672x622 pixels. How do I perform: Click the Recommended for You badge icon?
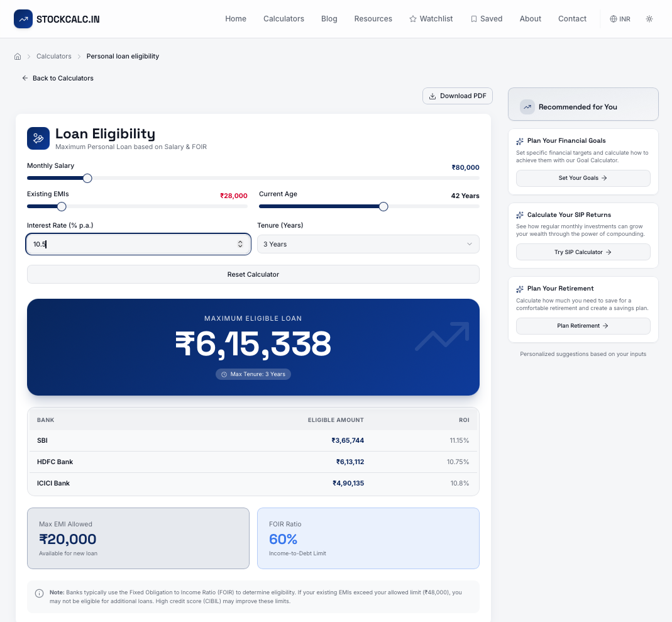pyautogui.click(x=527, y=107)
